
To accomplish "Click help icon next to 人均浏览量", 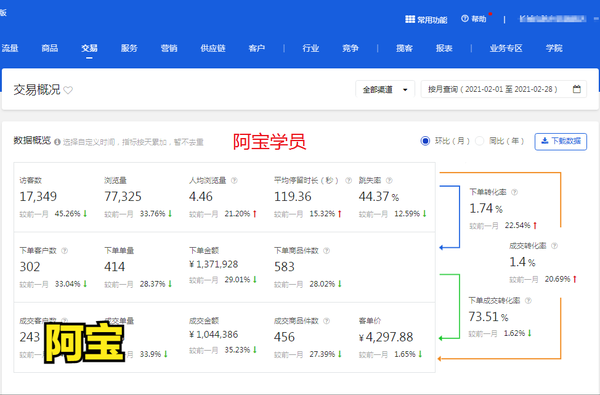I will (234, 180).
